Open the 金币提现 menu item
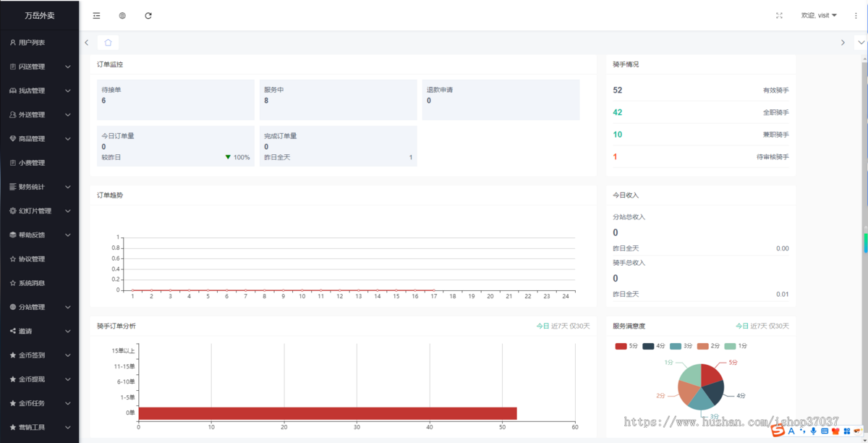This screenshot has width=868, height=443. pos(39,379)
